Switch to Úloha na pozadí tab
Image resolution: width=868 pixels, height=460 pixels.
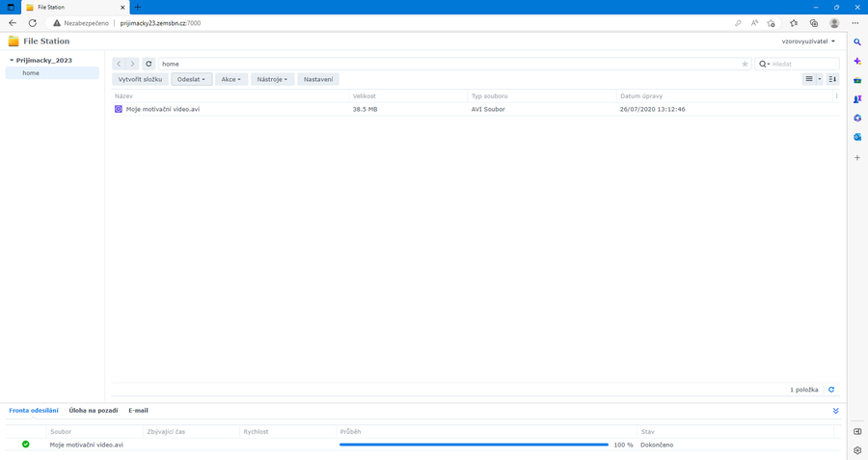click(x=94, y=411)
